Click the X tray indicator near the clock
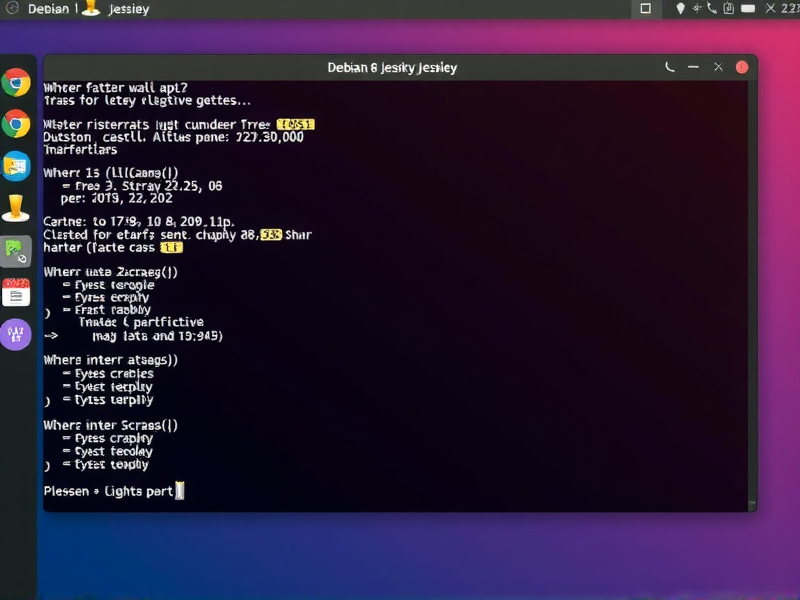800x600 pixels. (x=770, y=8)
